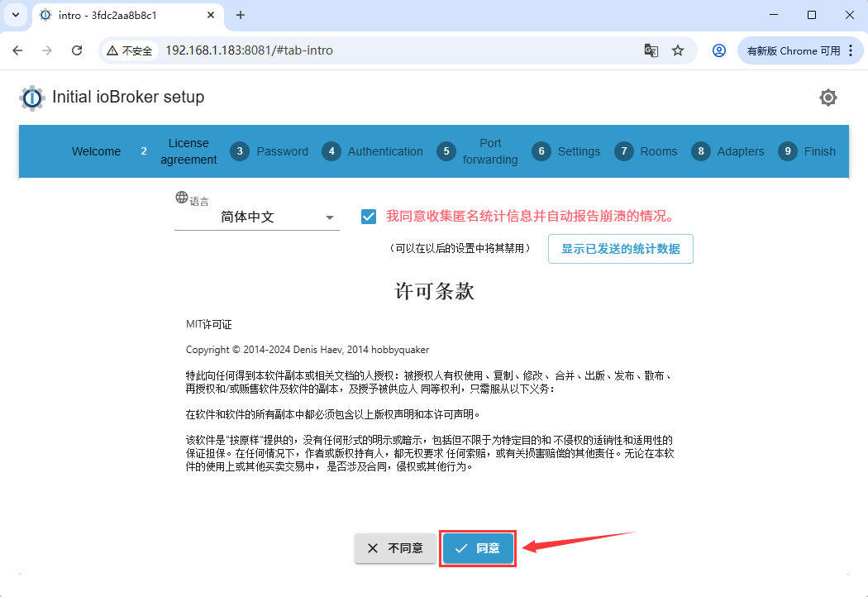
Task: Click the ioBroker logo icon
Action: pos(32,98)
